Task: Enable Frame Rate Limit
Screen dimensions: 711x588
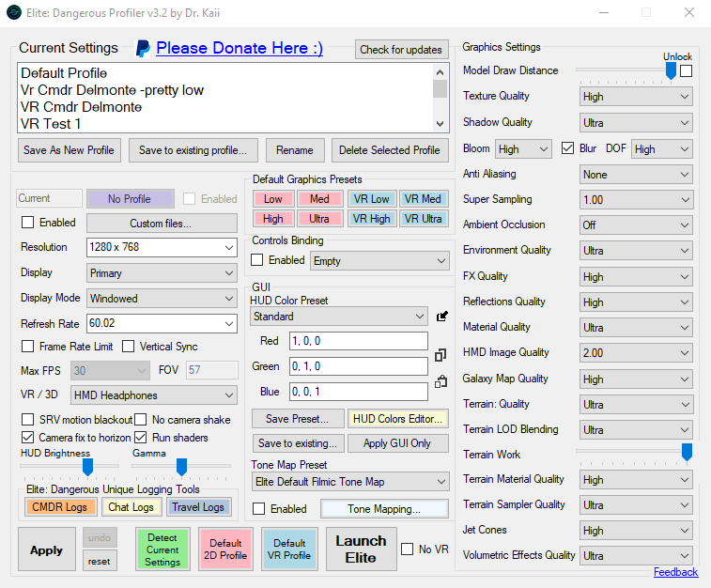Action: (27, 347)
